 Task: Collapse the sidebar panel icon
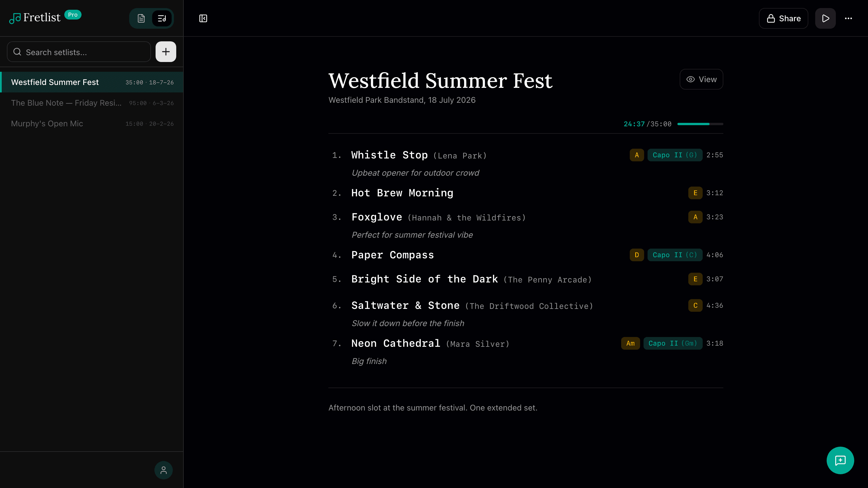click(x=203, y=18)
